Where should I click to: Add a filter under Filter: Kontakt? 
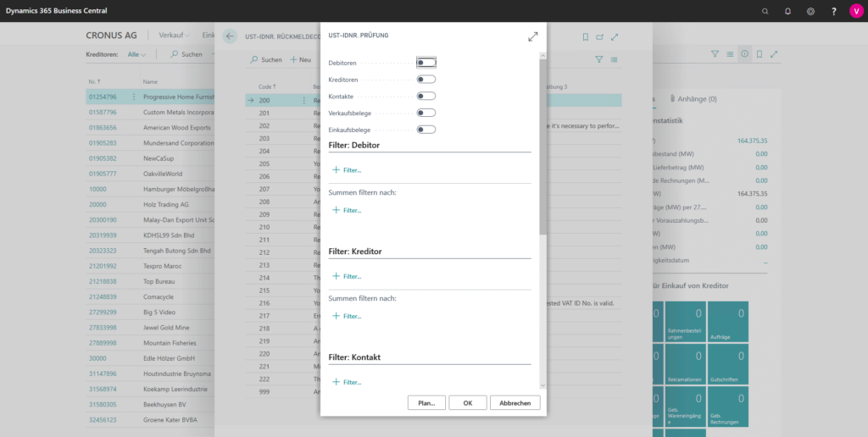[347, 382]
